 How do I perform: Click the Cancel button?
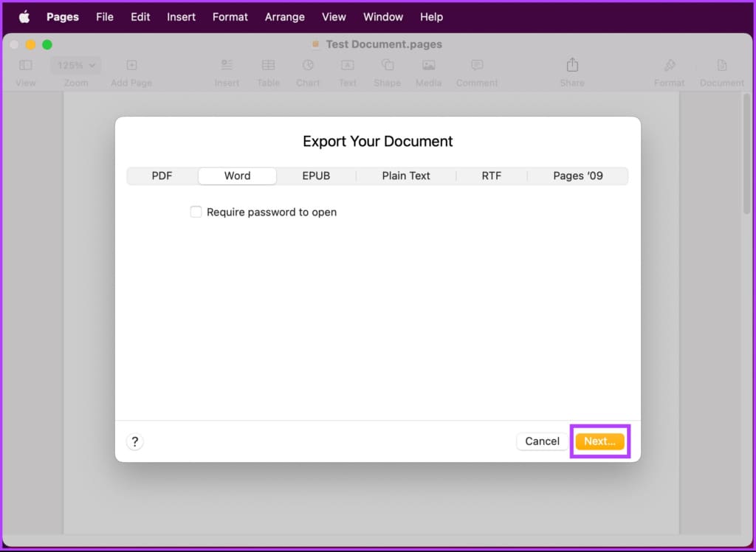coord(543,441)
